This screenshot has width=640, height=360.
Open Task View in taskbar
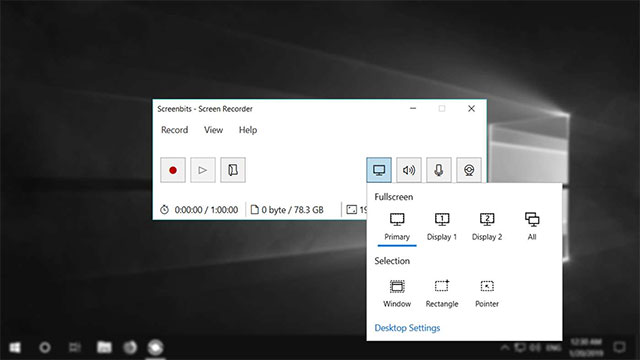tap(74, 347)
